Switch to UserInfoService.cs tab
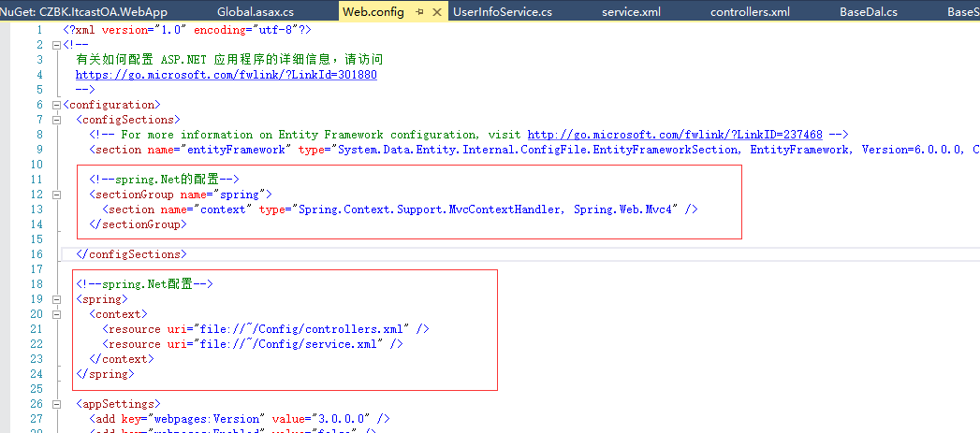This screenshot has height=433, width=980. tap(503, 12)
